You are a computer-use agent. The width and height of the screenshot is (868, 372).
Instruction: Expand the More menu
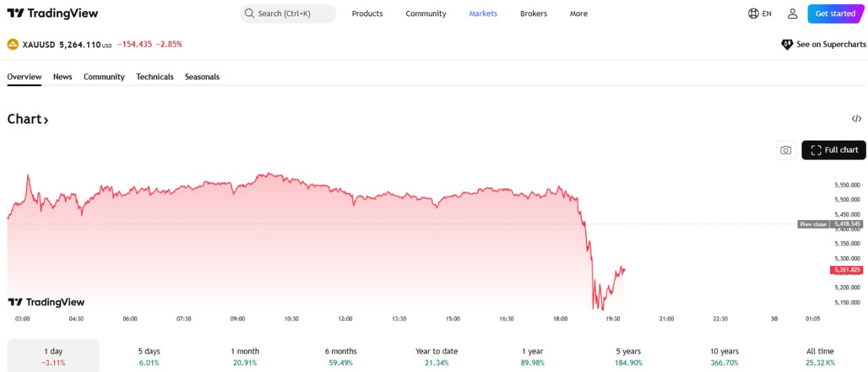578,14
